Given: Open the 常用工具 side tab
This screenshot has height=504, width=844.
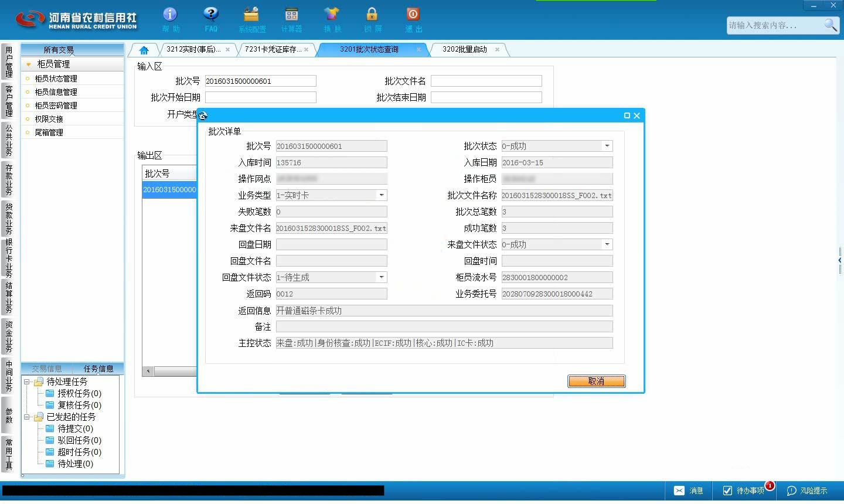Looking at the screenshot, I should pyautogui.click(x=9, y=454).
